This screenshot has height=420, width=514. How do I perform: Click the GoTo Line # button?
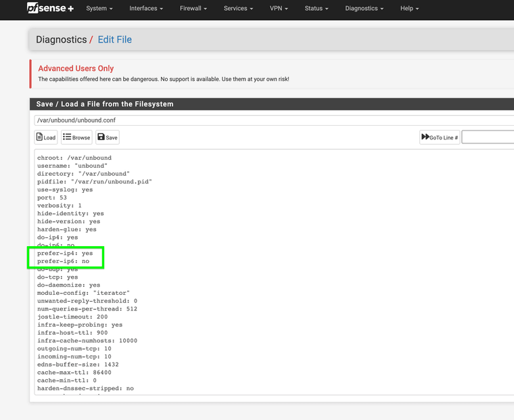click(x=440, y=137)
